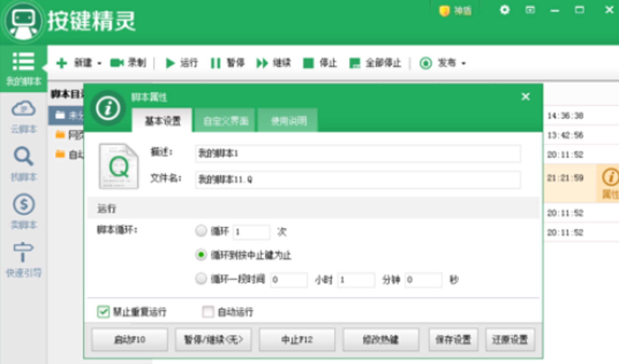Click 中止F12 hotkey button
619x364 pixels.
pyautogui.click(x=297, y=339)
